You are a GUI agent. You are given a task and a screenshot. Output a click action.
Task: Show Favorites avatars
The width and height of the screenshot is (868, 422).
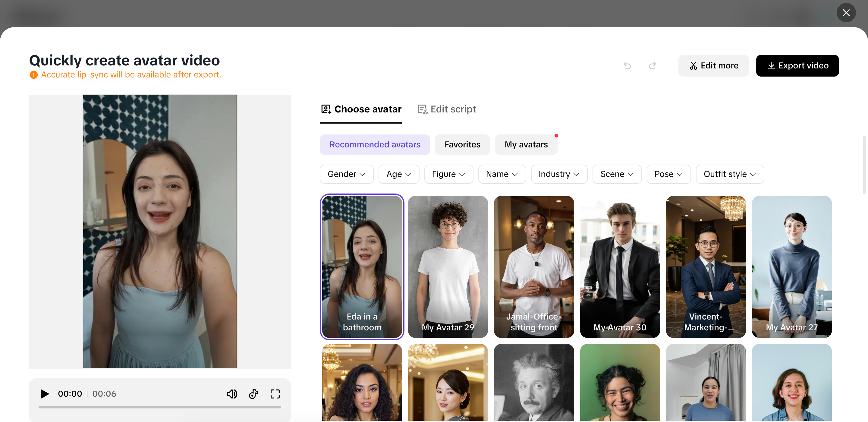point(462,145)
